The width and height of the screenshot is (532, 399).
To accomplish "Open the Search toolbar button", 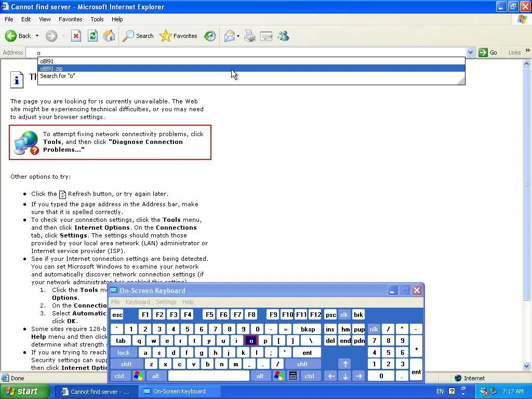I will (x=138, y=36).
